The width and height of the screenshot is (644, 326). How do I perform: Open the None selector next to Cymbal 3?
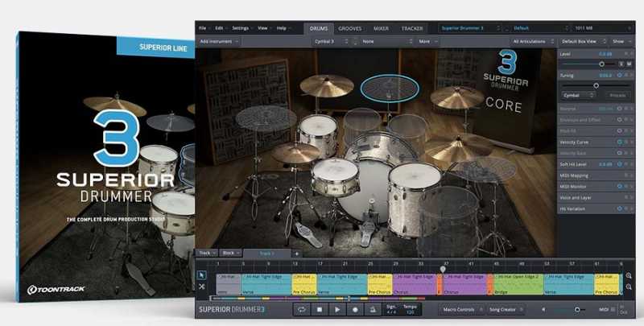(x=386, y=42)
